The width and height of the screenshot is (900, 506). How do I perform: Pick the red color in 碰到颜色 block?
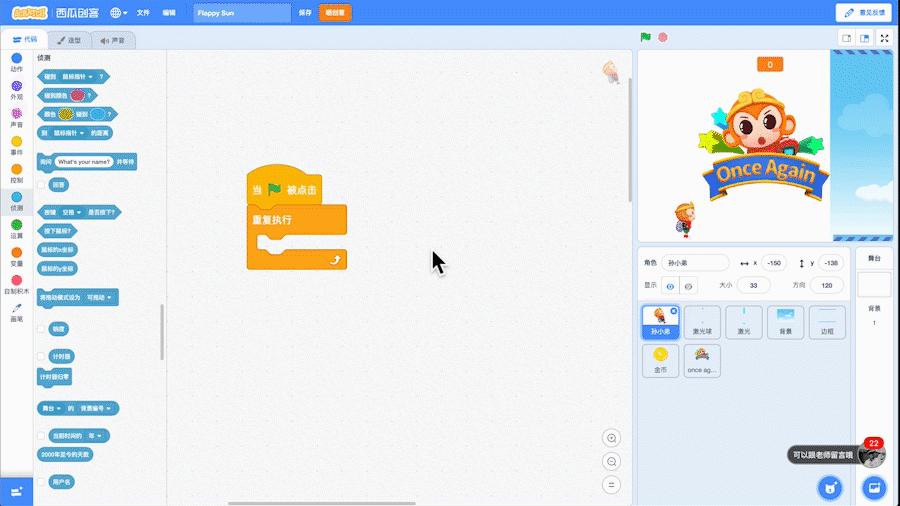[x=77, y=95]
